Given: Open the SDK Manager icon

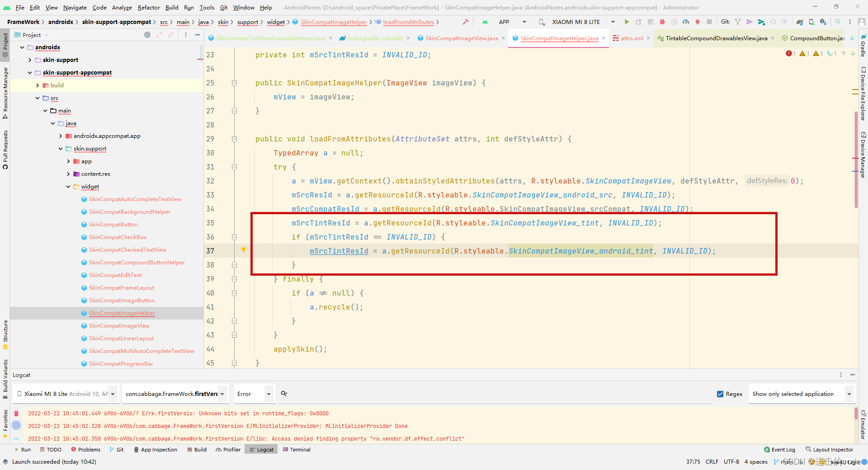Looking at the screenshot, I should click(823, 22).
